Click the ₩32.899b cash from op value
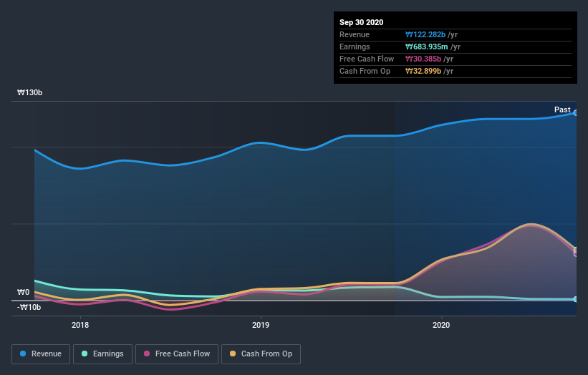The height and width of the screenshot is (375, 588). 423,71
